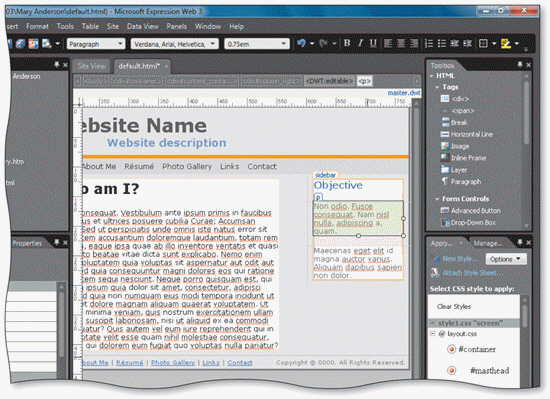
Task: Open the Panels menu
Action: click(x=176, y=26)
